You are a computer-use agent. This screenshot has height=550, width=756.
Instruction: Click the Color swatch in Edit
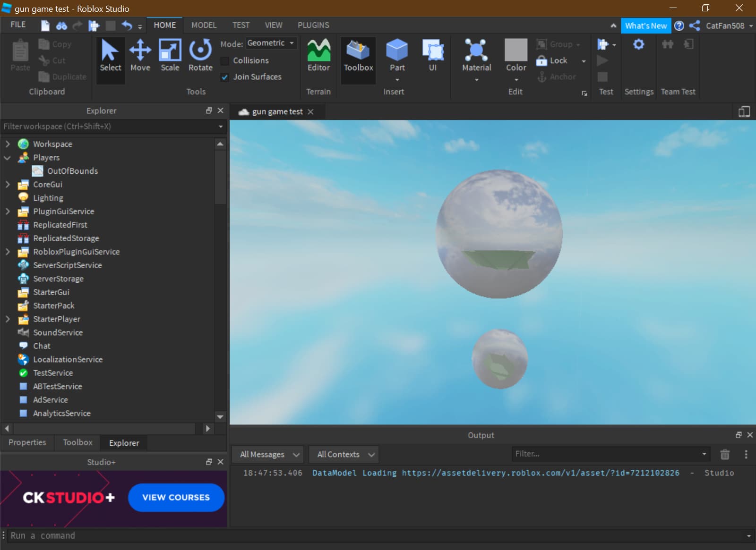tap(515, 50)
